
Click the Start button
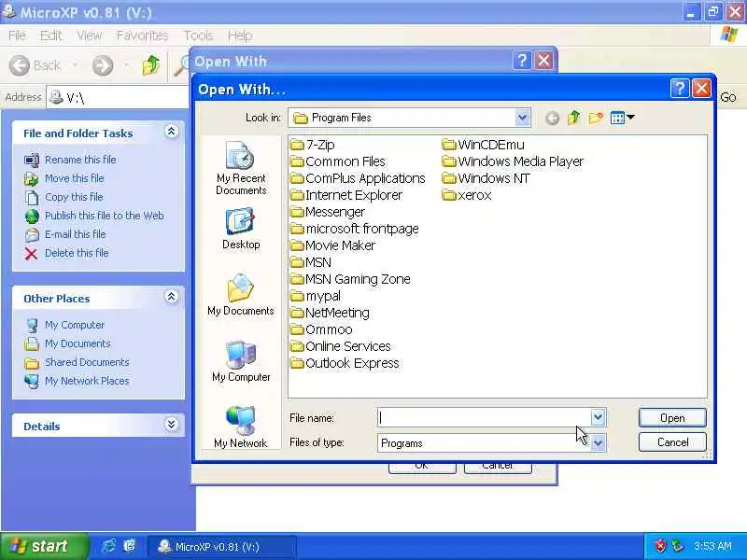[44, 546]
